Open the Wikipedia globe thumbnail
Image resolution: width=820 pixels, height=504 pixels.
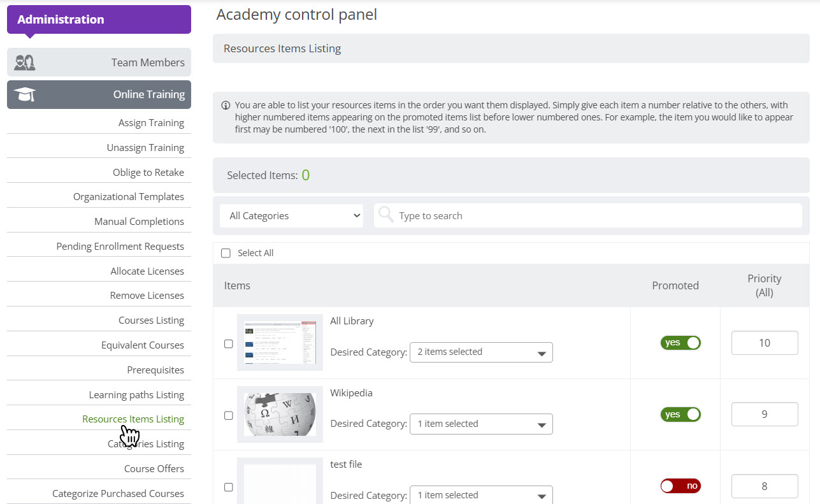[280, 414]
